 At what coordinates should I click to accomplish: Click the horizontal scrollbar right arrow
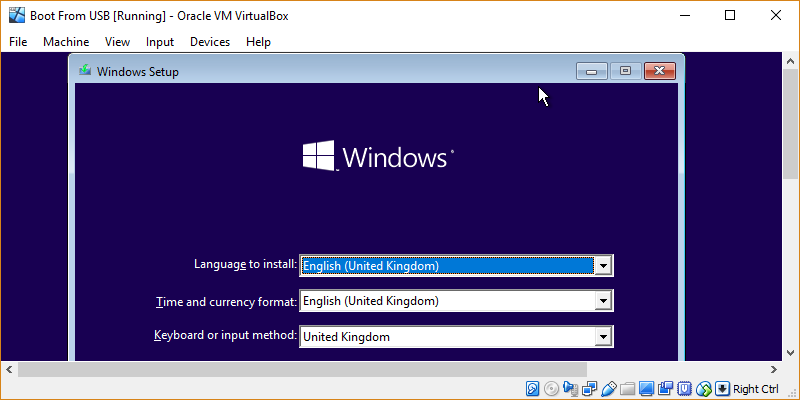(x=774, y=369)
